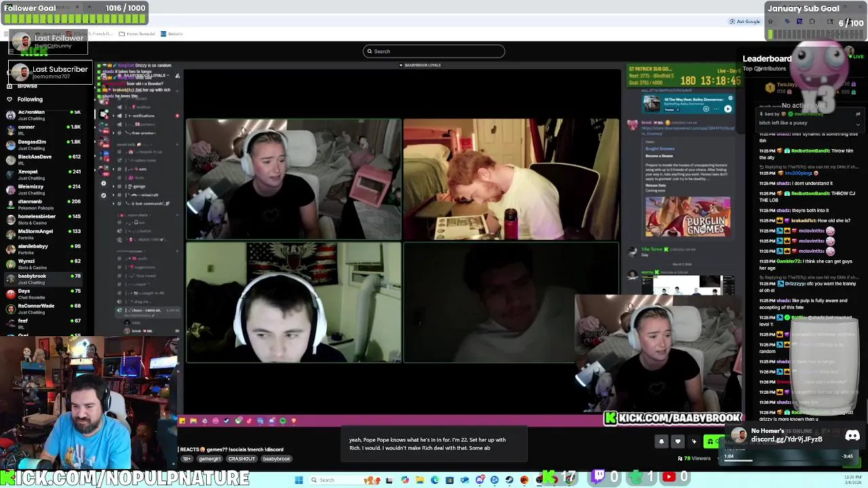
Task: Bookmark the page with the star icon
Action: (x=770, y=22)
